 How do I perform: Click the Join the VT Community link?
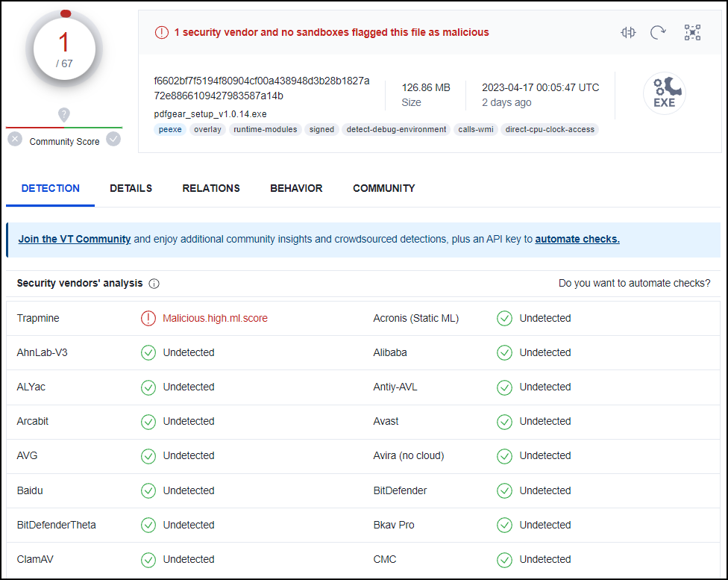(x=75, y=239)
